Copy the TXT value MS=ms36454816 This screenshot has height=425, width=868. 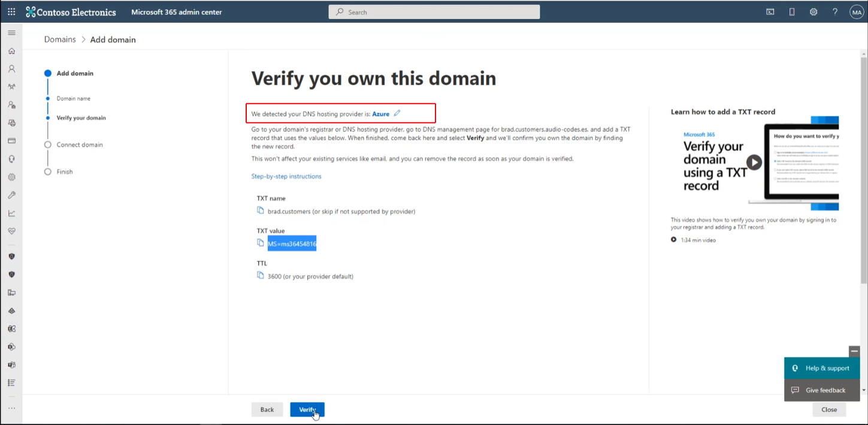[261, 243]
